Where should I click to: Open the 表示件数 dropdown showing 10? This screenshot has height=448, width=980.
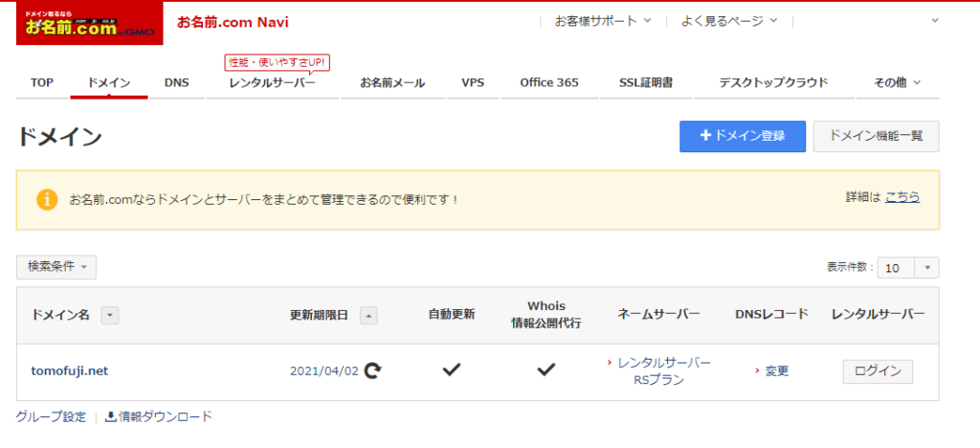pos(908,267)
